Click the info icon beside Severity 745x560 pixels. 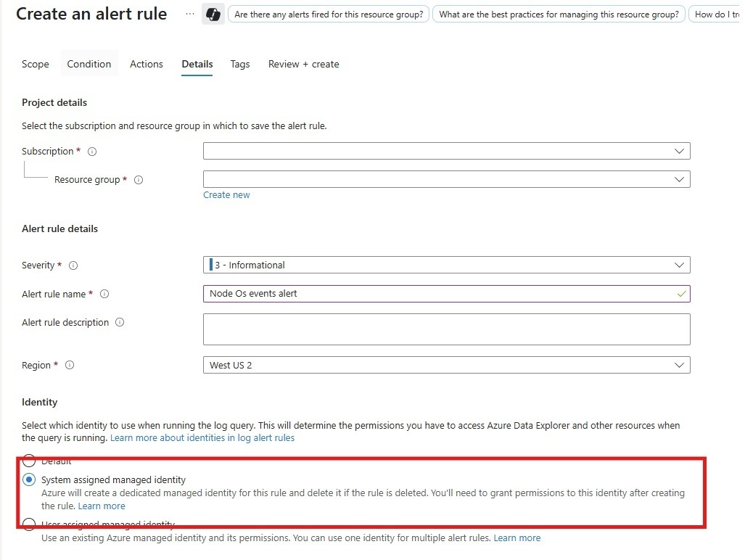73,265
